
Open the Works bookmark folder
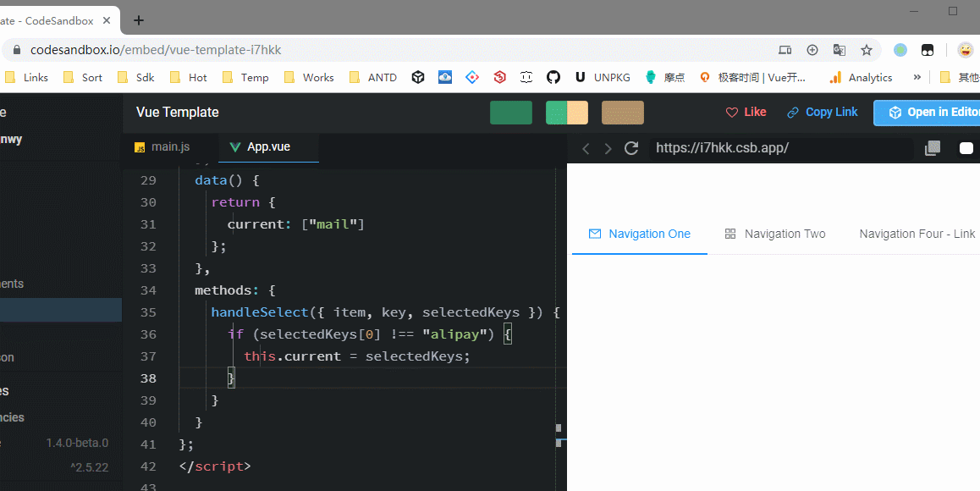click(x=309, y=78)
